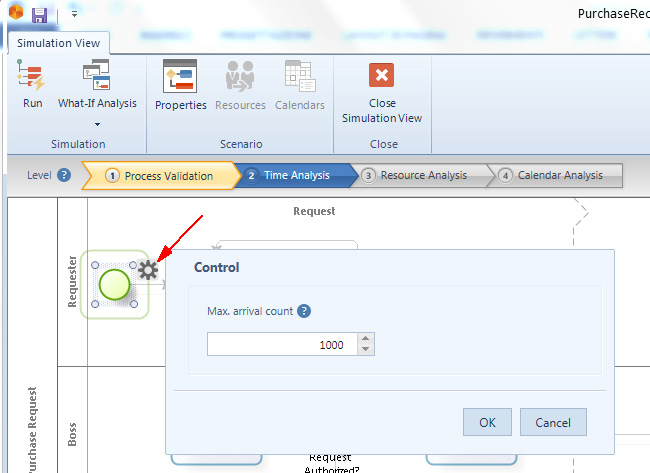Confirm the Control dialog with OK
The height and width of the screenshot is (473, 650).
click(x=487, y=422)
